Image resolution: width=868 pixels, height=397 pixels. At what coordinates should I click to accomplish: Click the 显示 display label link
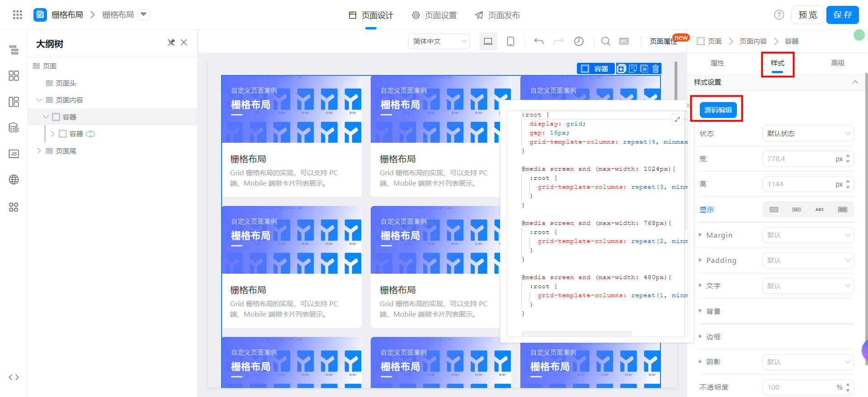[707, 210]
